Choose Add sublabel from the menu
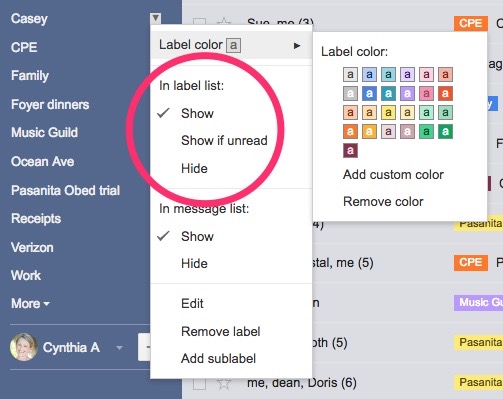 tap(218, 358)
